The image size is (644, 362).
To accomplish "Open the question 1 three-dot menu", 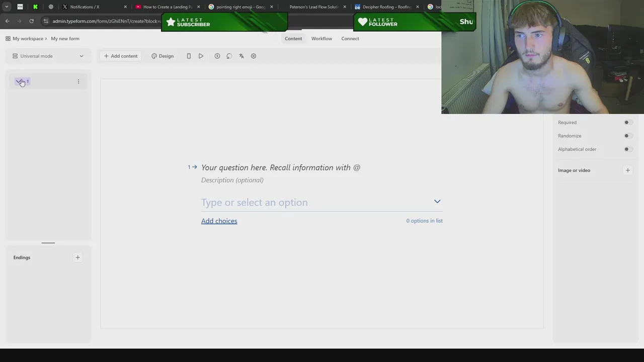I will pos(78,81).
